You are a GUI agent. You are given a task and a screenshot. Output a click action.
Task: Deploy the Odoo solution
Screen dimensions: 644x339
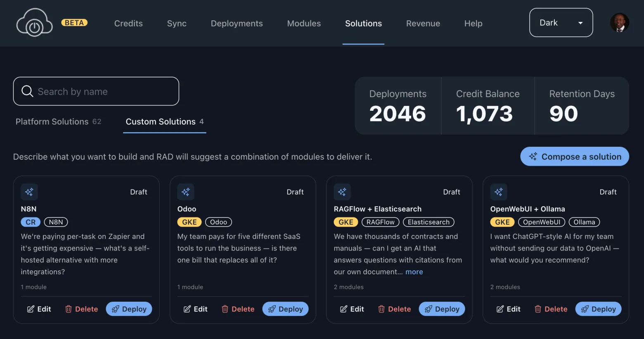(x=285, y=309)
